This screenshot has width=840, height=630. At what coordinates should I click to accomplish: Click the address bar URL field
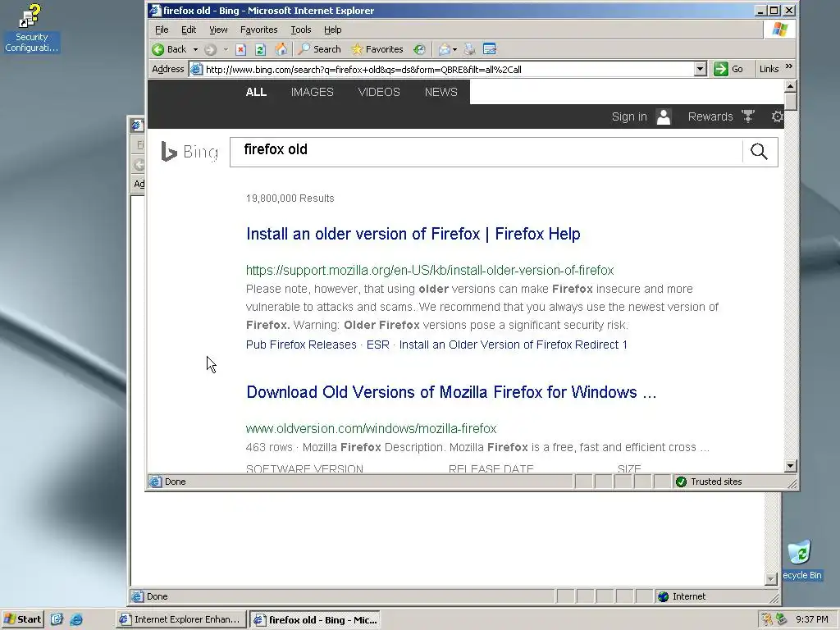[442, 69]
